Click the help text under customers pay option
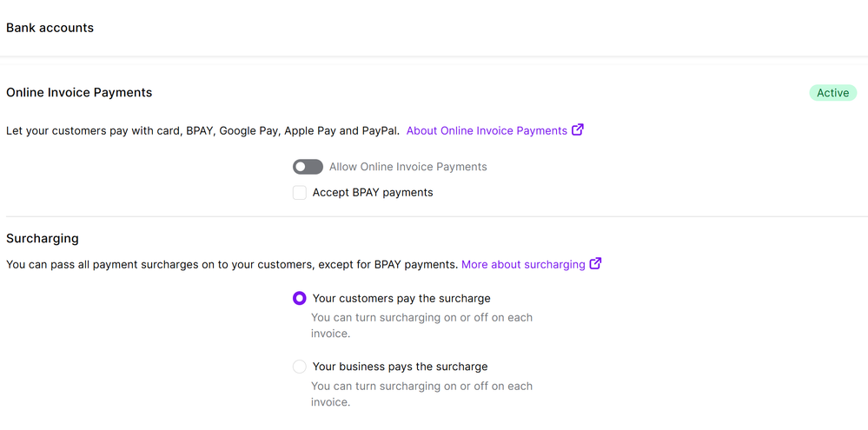Screen dimensions: 868x430 (421, 326)
